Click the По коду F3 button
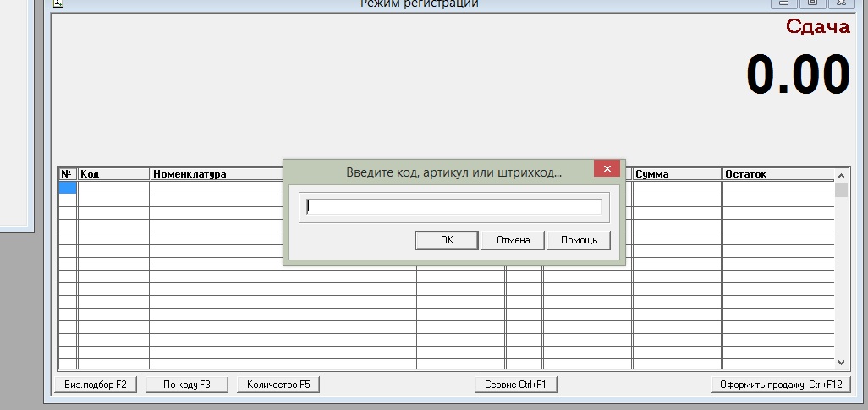Viewport: 868px width, 410px height. coord(187,385)
